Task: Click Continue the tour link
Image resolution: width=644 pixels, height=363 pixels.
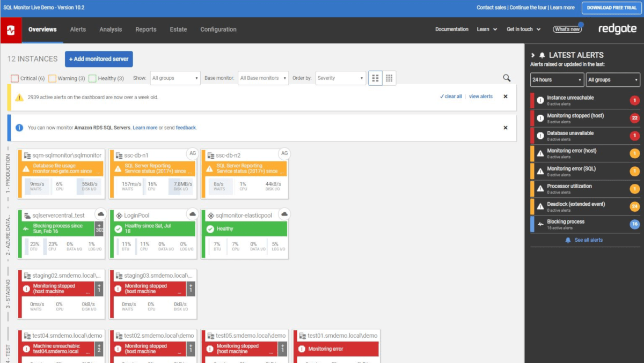Action: point(528,8)
